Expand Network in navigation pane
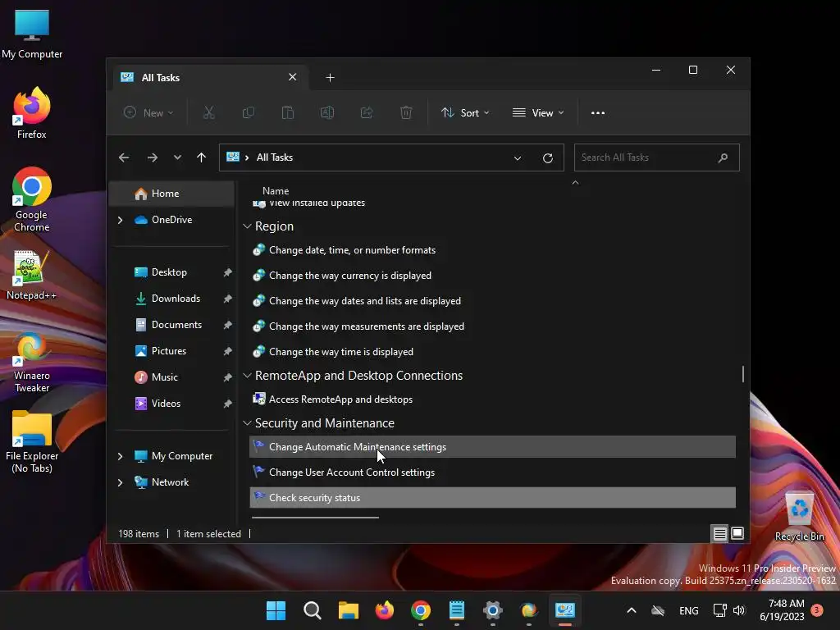 click(x=121, y=482)
